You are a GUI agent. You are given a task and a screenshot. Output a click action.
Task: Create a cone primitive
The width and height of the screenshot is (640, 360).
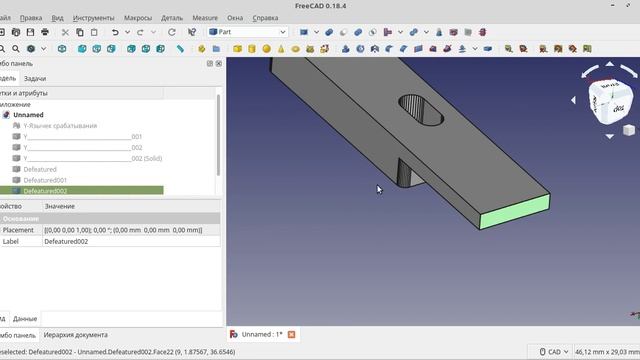281,49
